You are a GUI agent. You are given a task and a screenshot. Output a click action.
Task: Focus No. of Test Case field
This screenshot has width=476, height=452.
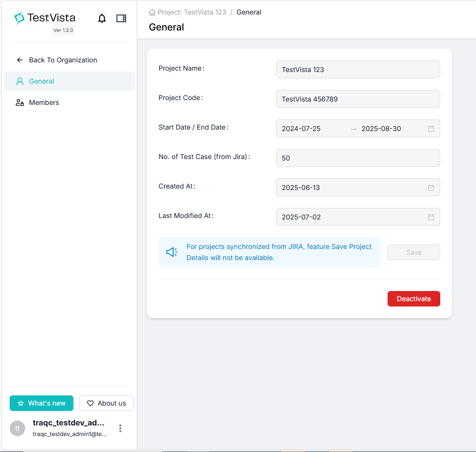click(x=358, y=158)
